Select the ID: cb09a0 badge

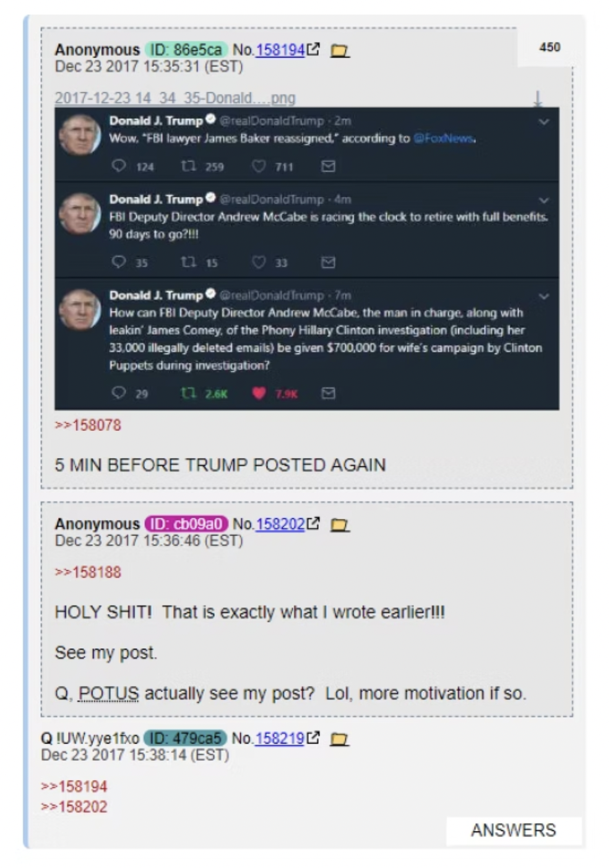pyautogui.click(x=186, y=524)
